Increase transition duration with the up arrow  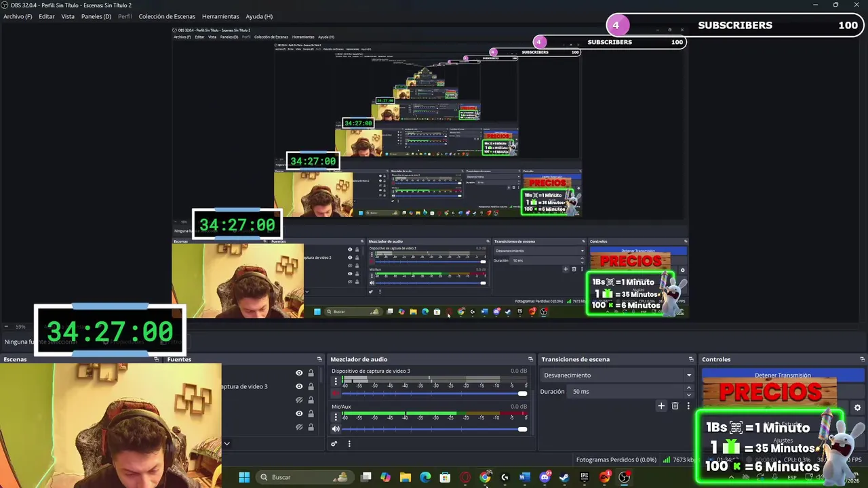(x=689, y=388)
